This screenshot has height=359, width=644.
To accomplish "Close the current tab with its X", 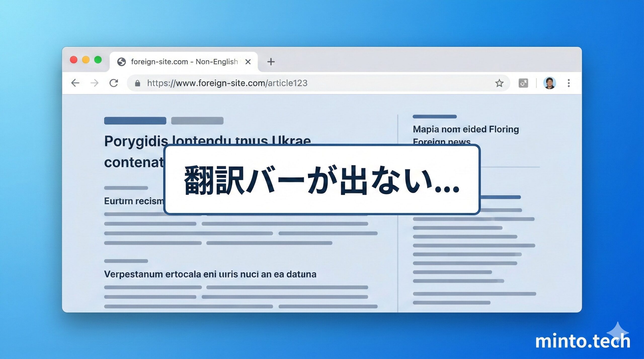I will pyautogui.click(x=248, y=62).
